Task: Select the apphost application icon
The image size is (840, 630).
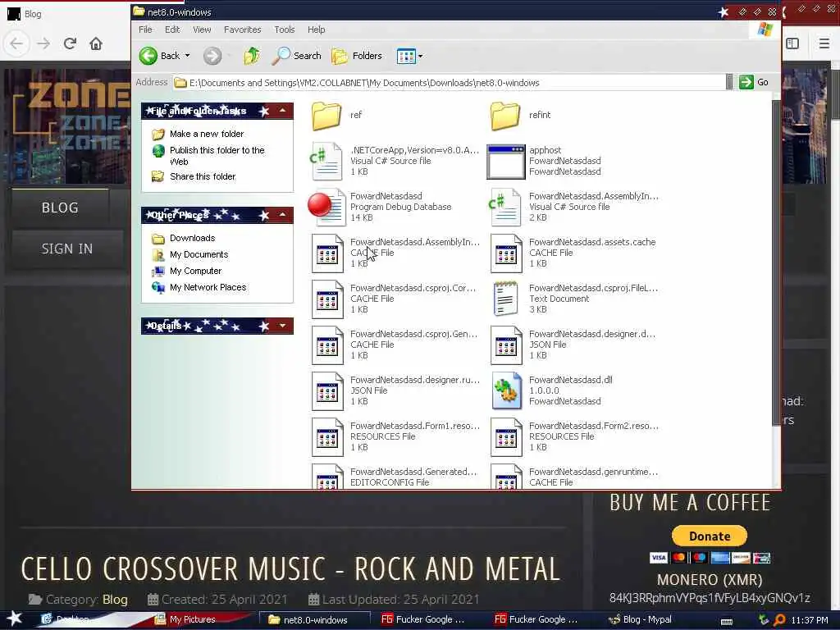Action: click(x=505, y=162)
